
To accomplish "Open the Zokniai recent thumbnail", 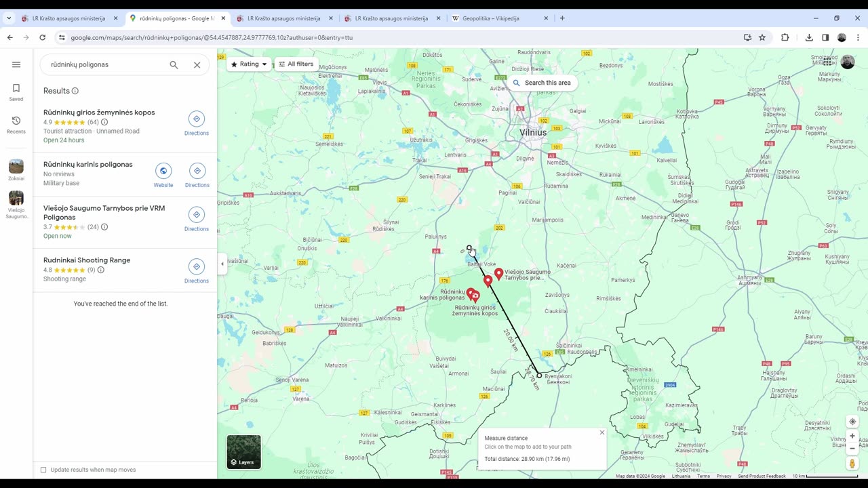I will pos(16,169).
